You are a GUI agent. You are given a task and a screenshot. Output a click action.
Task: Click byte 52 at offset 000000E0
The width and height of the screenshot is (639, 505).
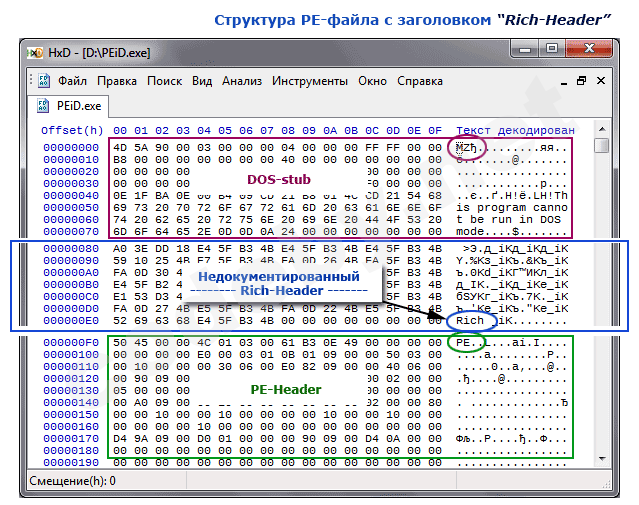(x=120, y=321)
